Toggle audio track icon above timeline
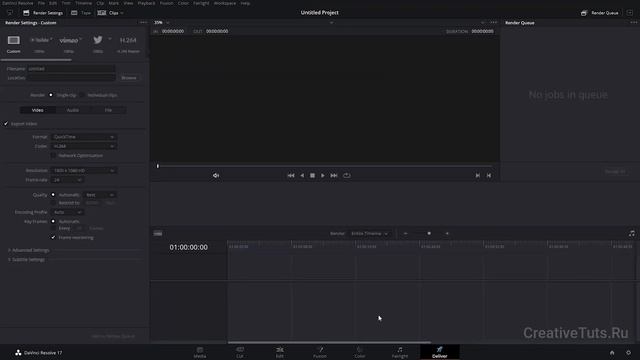The height and width of the screenshot is (360, 640). coord(631,233)
